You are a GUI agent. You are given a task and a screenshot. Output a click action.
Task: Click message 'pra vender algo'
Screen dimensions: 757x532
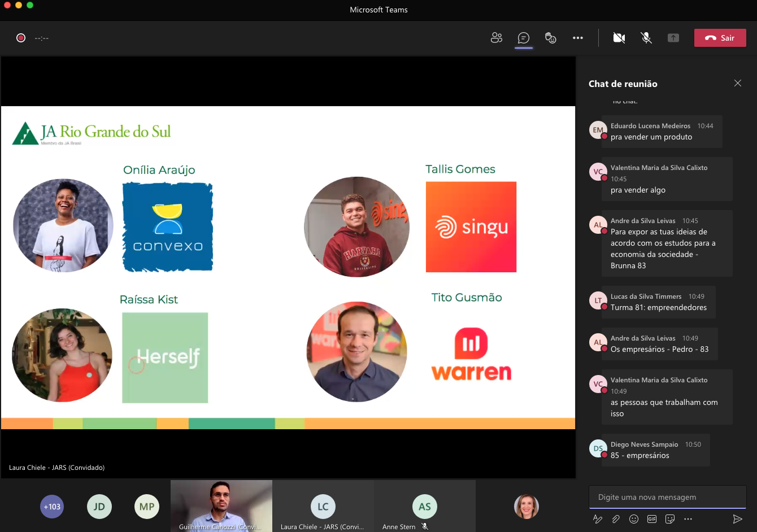[x=638, y=190]
